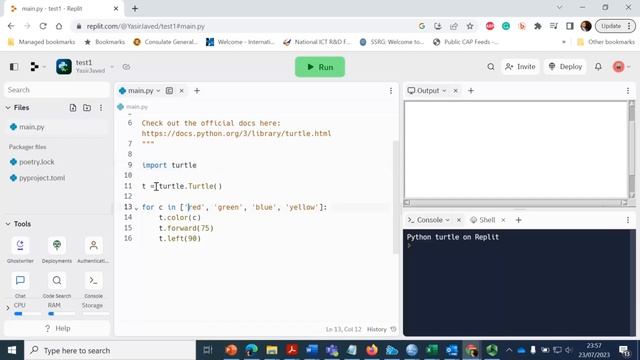Open user avatar account menu
This screenshot has width=640, height=360.
tap(621, 67)
